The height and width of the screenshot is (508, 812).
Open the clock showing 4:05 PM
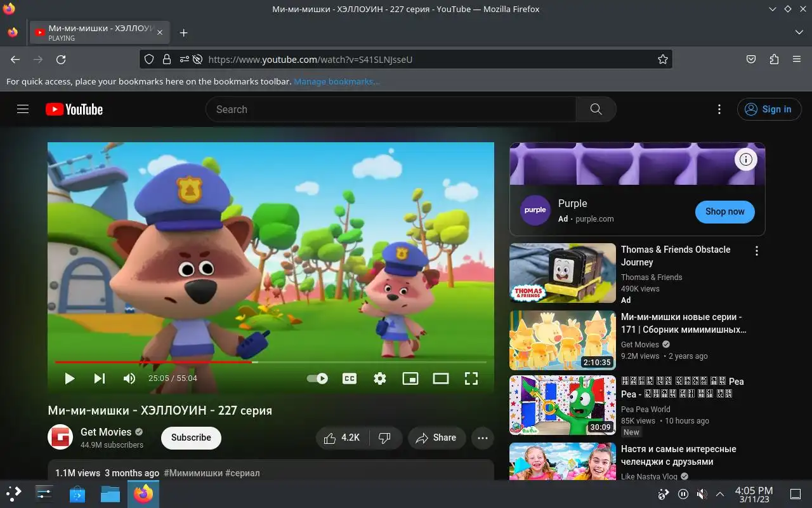coord(754,494)
